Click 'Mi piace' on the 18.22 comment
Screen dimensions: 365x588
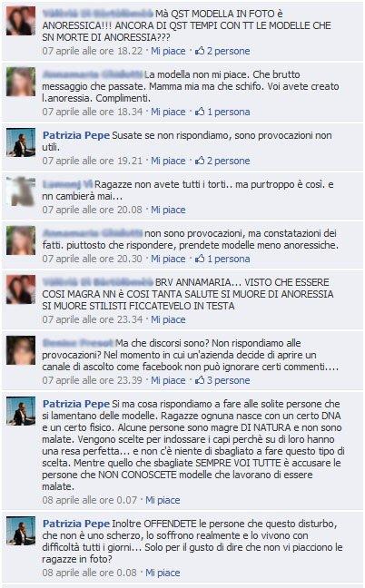pyautogui.click(x=168, y=51)
